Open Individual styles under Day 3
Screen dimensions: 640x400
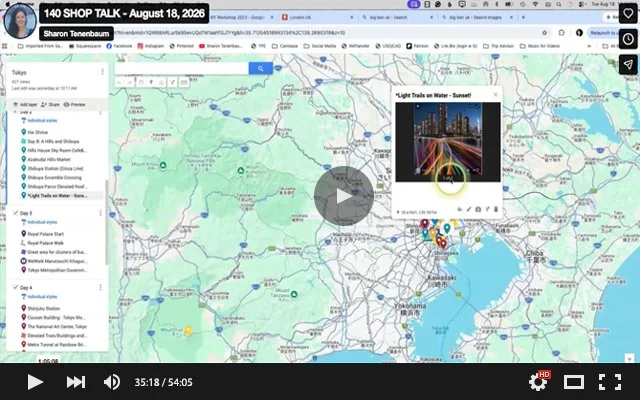click(42, 222)
